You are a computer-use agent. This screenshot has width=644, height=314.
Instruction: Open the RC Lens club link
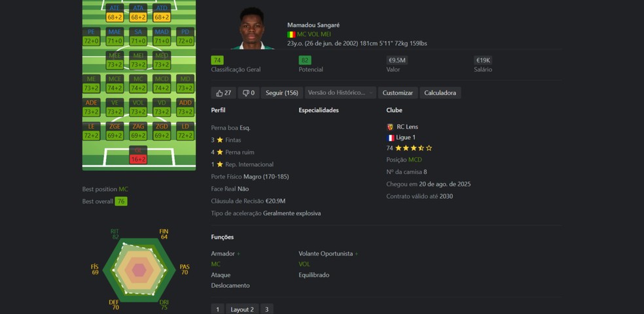408,127
